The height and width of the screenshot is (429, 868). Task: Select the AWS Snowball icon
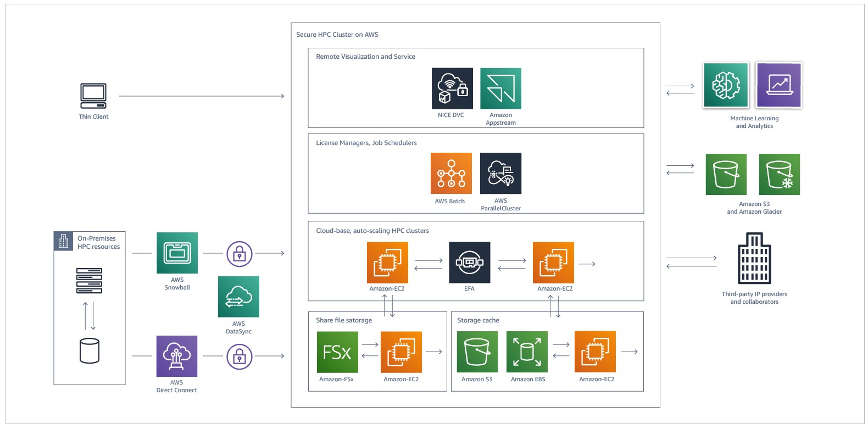177,253
